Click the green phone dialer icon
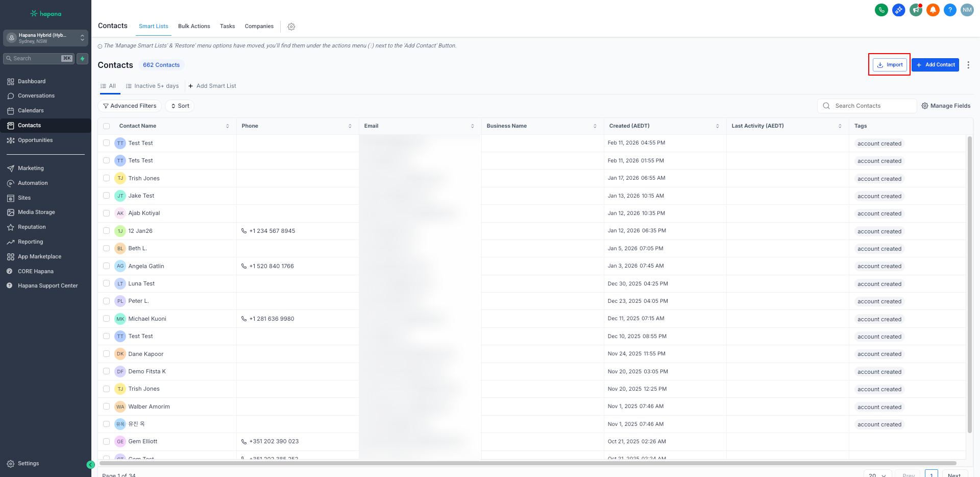This screenshot has width=980, height=477. click(x=881, y=10)
